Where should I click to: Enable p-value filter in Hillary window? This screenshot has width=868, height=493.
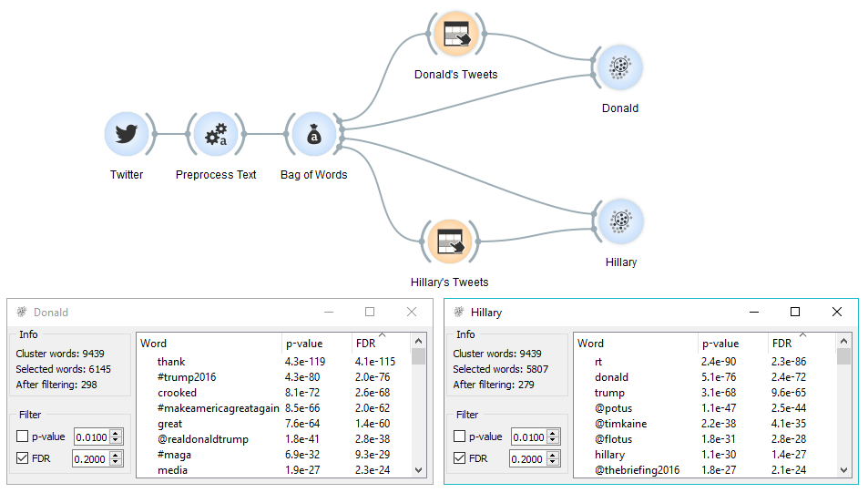459,437
